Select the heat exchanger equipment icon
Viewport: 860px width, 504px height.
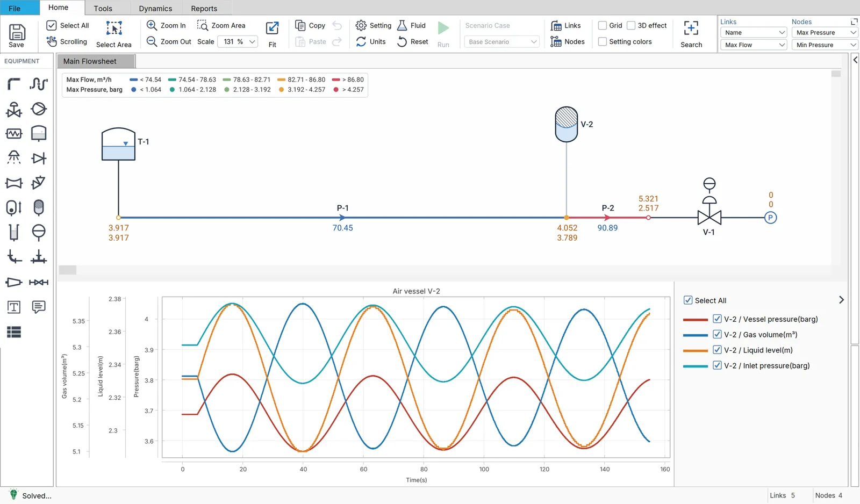point(14,133)
